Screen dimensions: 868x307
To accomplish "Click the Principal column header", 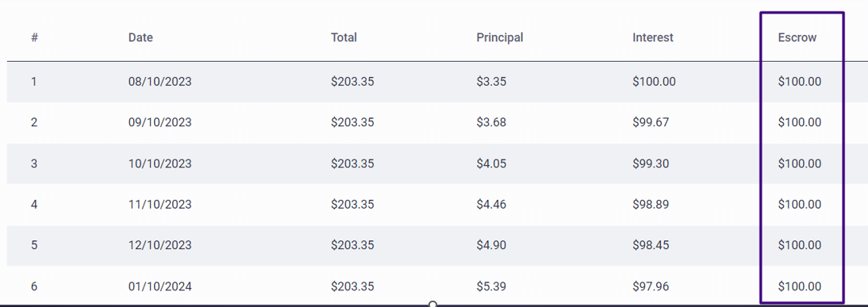I will click(x=499, y=37).
